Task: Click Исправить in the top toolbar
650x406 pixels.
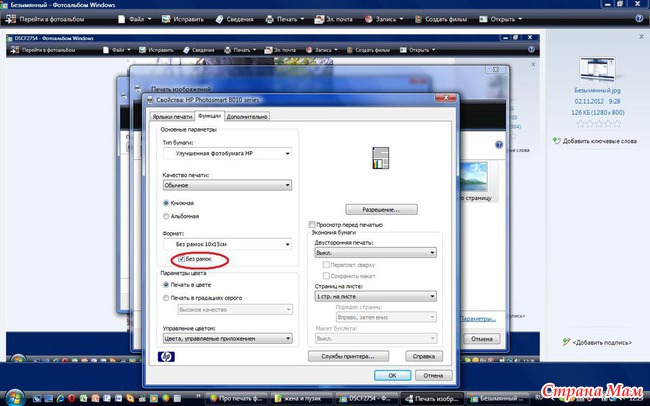Action: pos(183,19)
